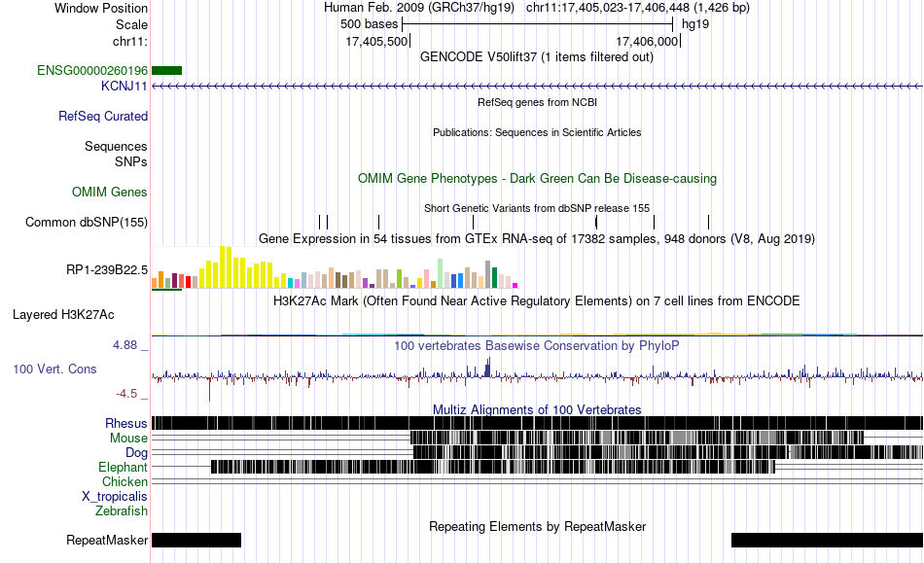Click the 17,406,000 coordinate label
Viewport: 924px width, 563px height.
[647, 41]
